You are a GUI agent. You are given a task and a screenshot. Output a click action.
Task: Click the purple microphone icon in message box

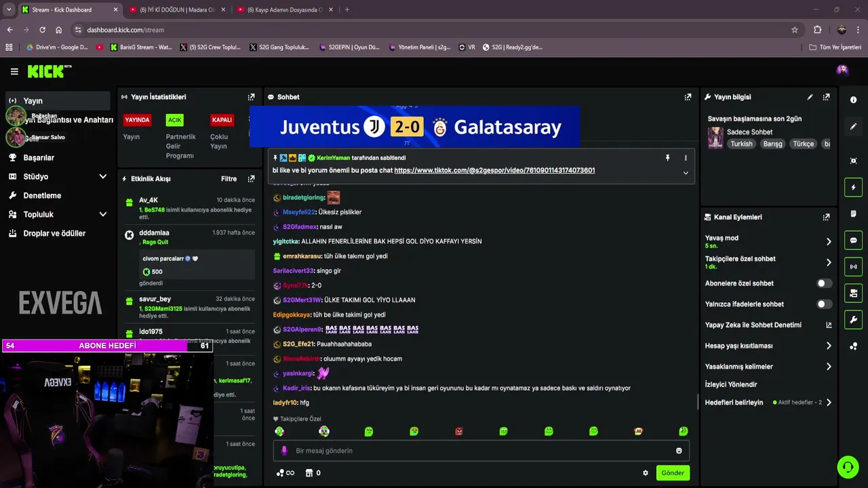[284, 451]
